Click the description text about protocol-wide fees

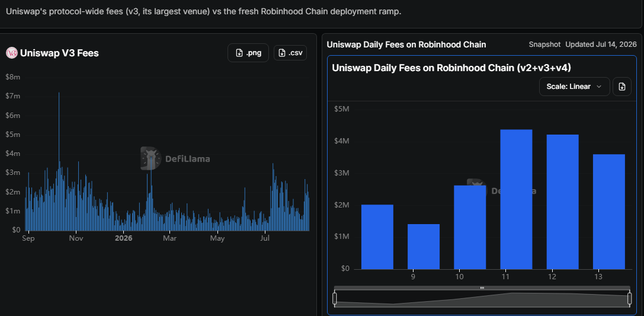203,11
